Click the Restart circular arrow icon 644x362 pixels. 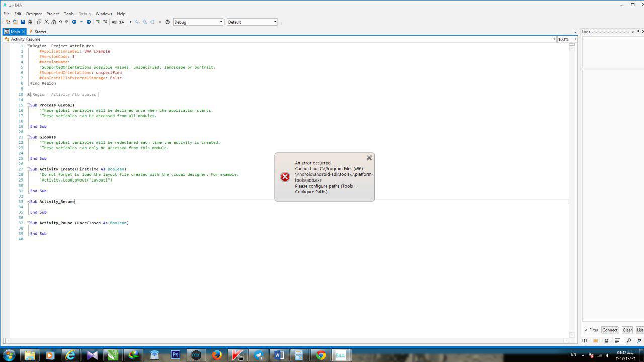coord(168,22)
